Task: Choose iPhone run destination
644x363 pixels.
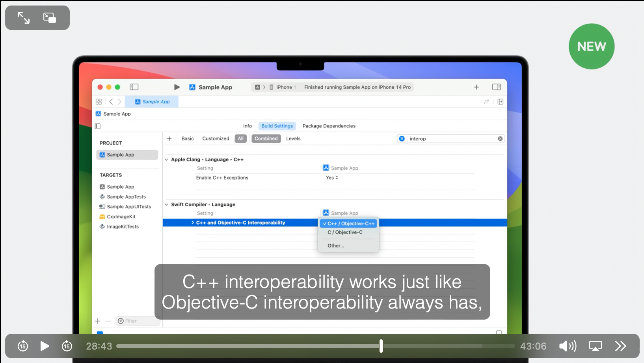Action: coord(283,87)
